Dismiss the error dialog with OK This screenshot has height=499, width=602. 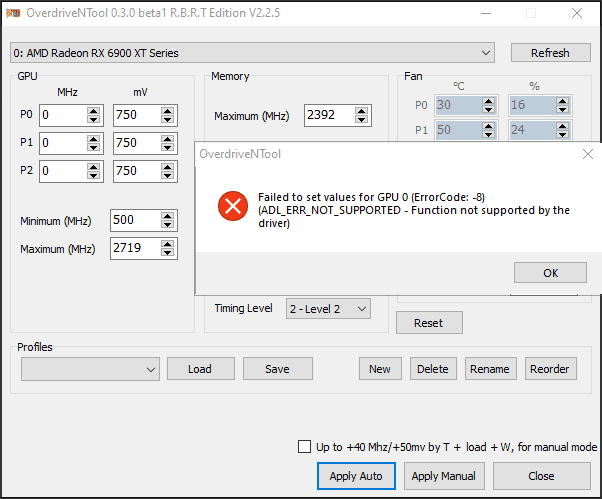pyautogui.click(x=550, y=273)
